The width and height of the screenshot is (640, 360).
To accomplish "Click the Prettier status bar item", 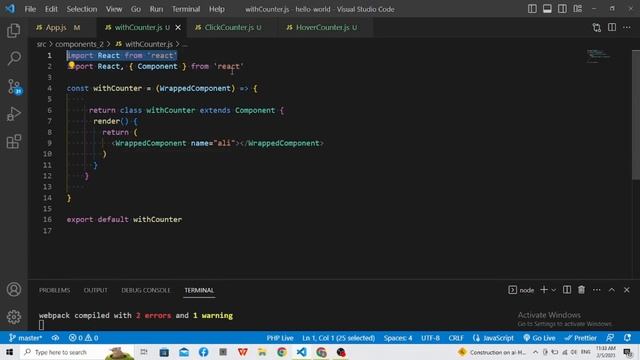I will click(x=580, y=338).
